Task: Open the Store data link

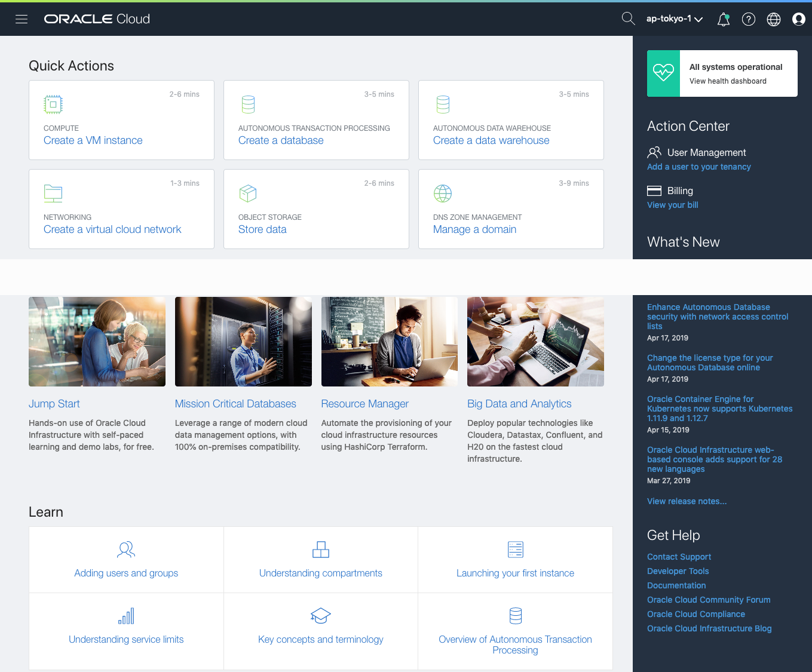Action: click(x=262, y=229)
